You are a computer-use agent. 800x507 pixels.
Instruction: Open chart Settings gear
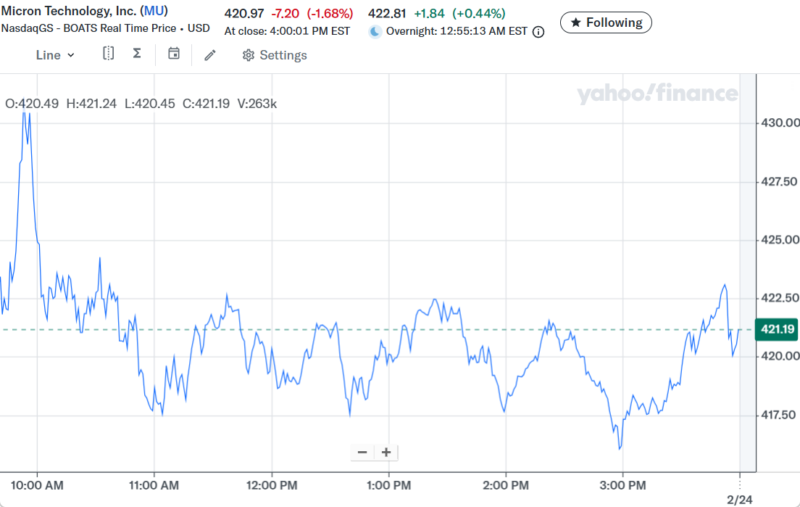tap(249, 55)
